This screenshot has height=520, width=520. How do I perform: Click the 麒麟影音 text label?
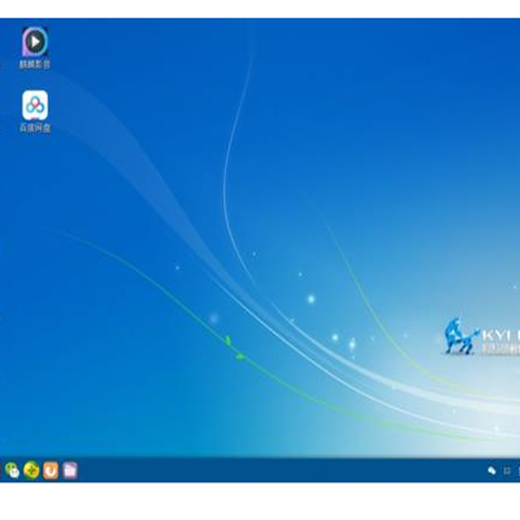35,64
